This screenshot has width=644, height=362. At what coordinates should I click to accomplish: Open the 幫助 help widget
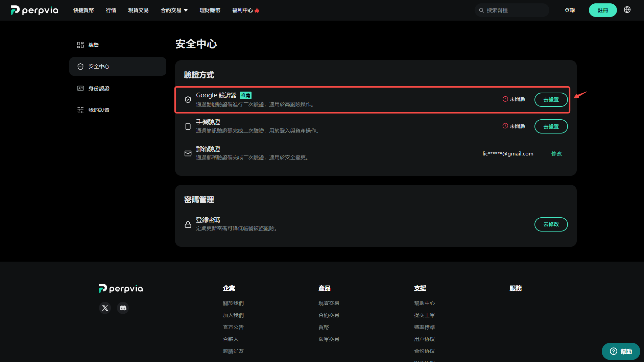pos(621,352)
